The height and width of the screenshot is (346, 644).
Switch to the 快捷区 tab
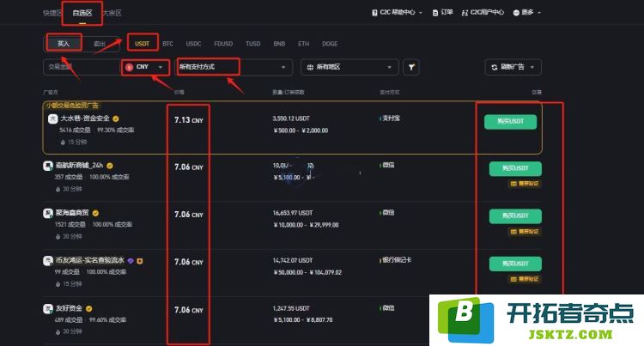point(52,13)
